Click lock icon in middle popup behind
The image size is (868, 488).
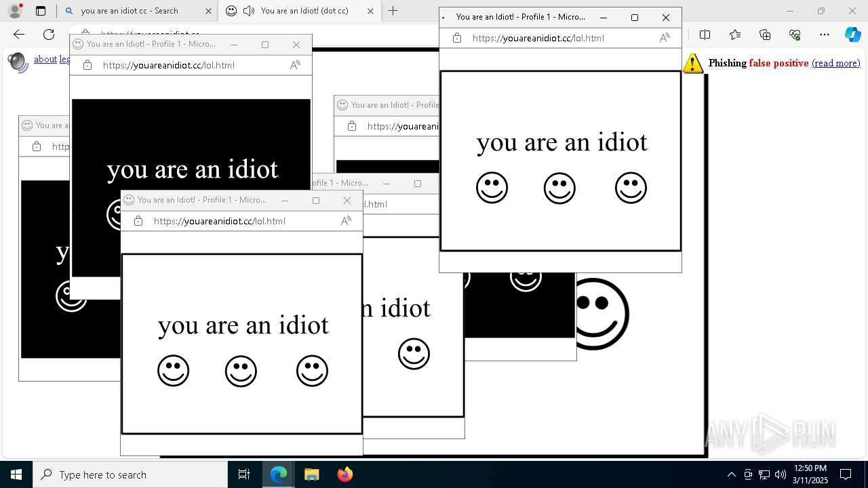click(352, 126)
